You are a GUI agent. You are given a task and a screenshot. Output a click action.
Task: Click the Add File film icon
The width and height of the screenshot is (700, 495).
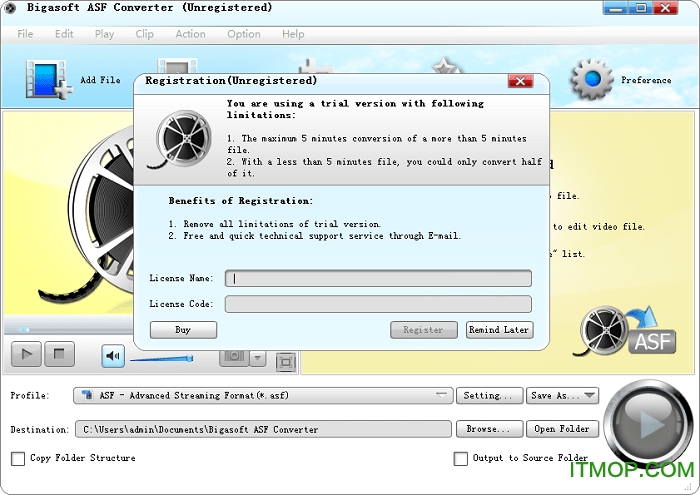[44, 80]
